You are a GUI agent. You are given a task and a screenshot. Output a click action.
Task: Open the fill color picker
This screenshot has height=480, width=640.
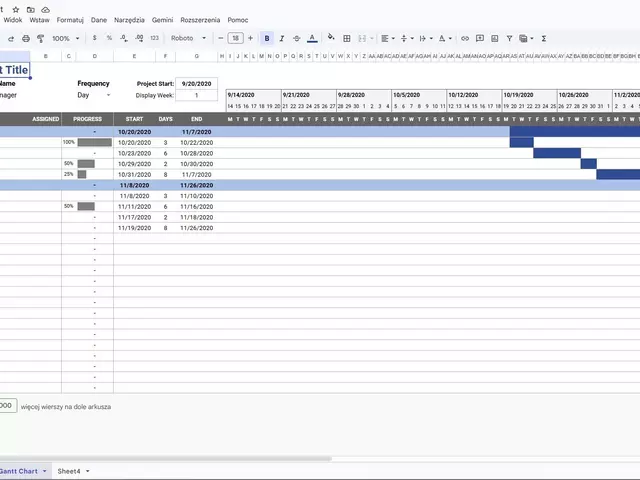point(331,38)
